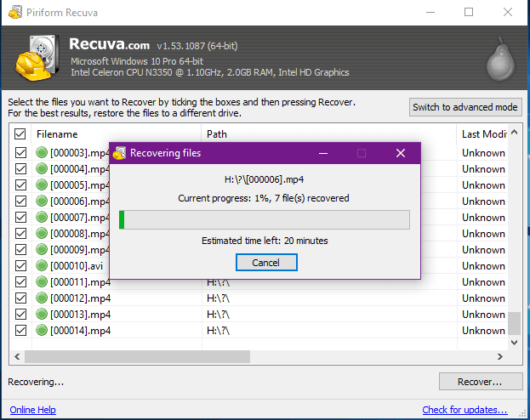The width and height of the screenshot is (530, 420).
Task: Uncheck the [000003].mp4 checkbox
Action: [20, 153]
